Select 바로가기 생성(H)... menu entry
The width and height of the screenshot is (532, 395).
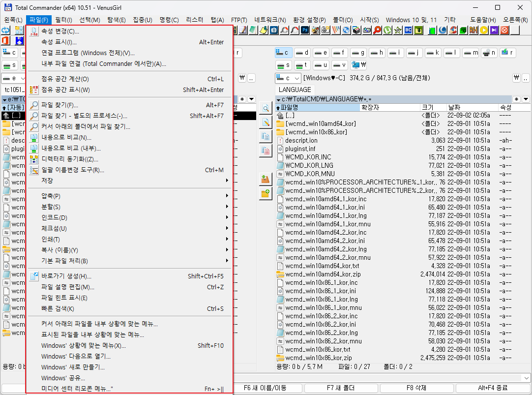129,276
